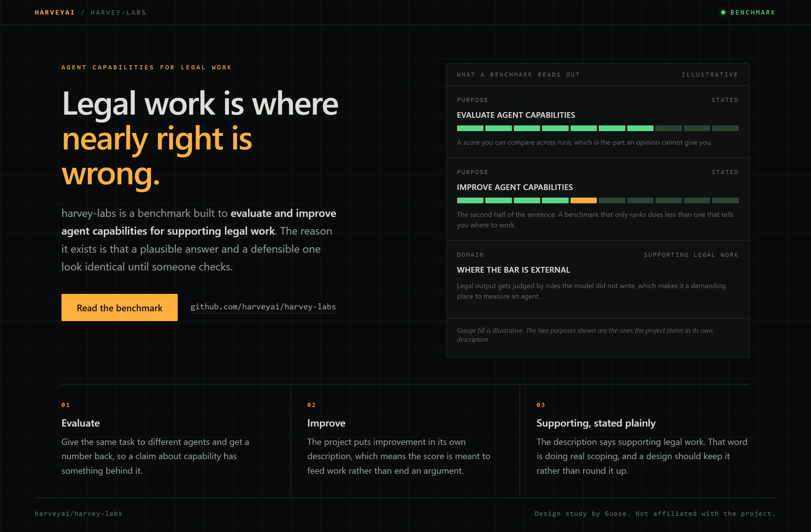The width and height of the screenshot is (811, 532).
Task: Open the HARVEY-LABS breadcrumb
Action: point(118,13)
